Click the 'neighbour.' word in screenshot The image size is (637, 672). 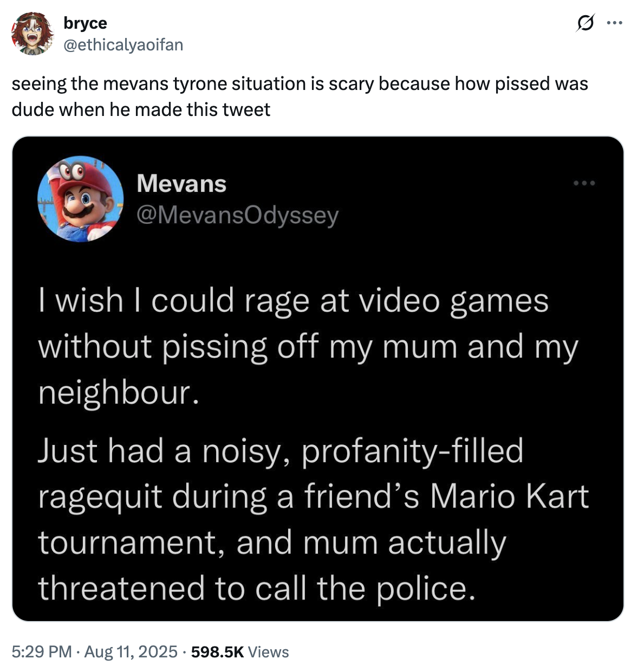click(x=119, y=392)
